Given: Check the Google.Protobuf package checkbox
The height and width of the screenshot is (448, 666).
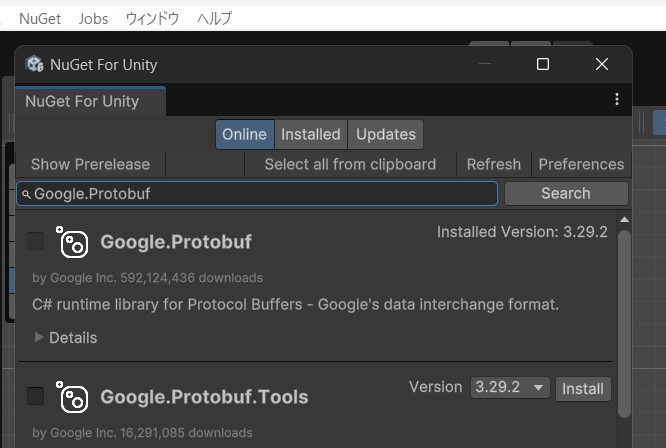Looking at the screenshot, I should [35, 241].
